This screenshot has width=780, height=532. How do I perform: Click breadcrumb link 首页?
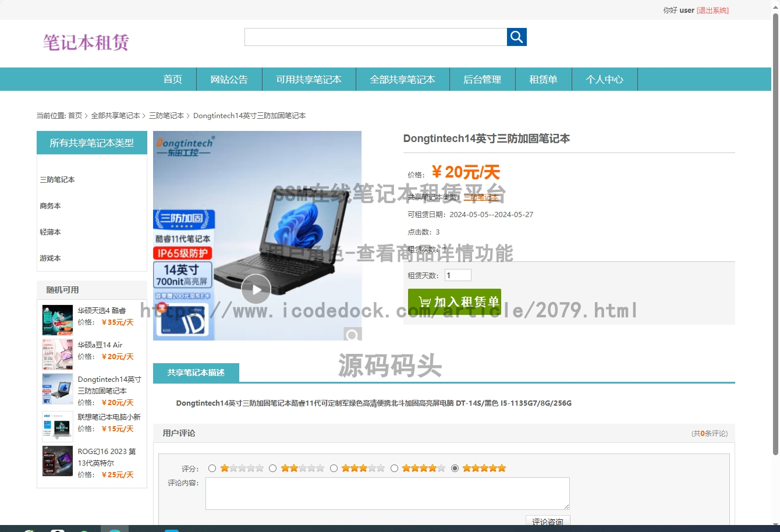point(75,116)
